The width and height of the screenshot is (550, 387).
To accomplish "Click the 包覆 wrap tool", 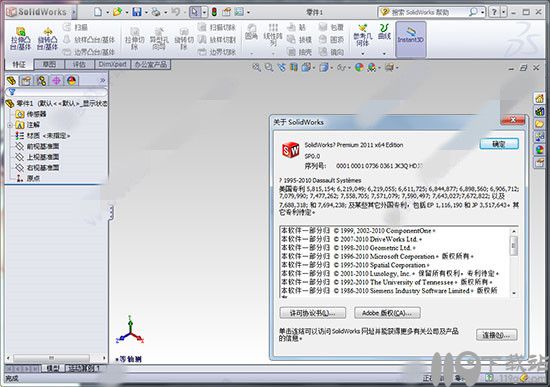I will (x=331, y=27).
